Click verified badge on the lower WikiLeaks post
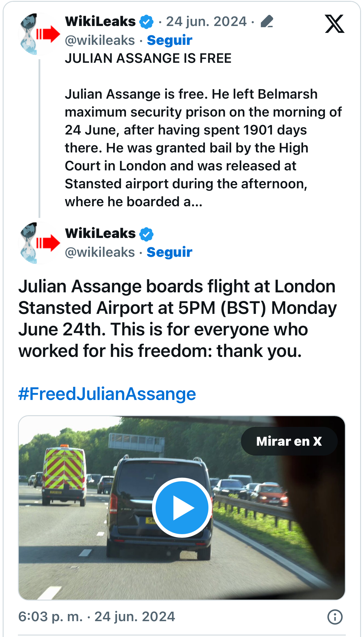Image resolution: width=364 pixels, height=637 pixels. pos(146,234)
